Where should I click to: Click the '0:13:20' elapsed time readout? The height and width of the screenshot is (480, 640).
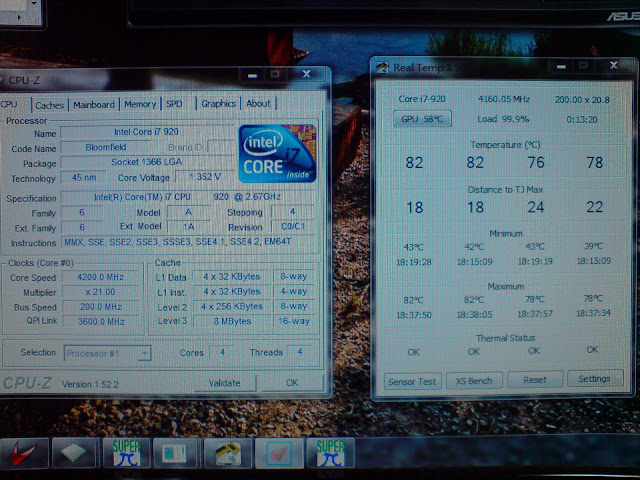pos(582,120)
